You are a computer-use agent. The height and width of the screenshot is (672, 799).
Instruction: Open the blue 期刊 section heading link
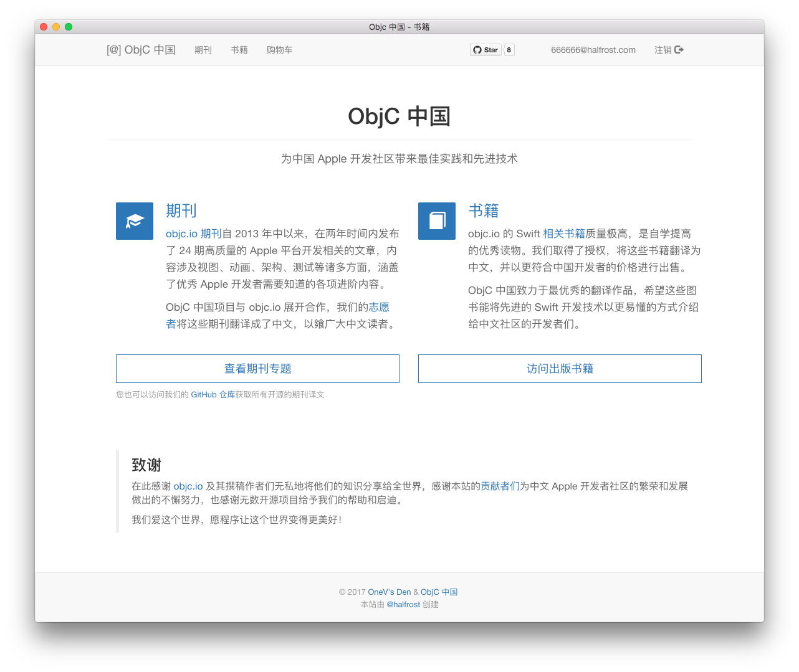tap(181, 211)
